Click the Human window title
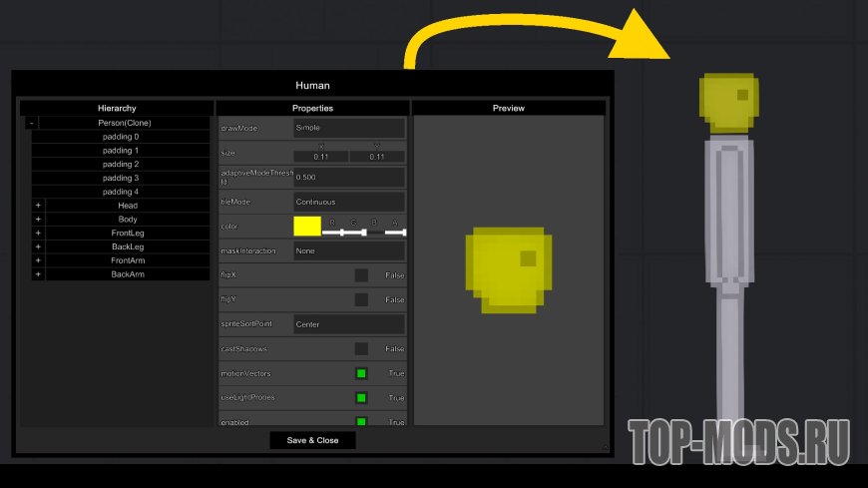Viewport: 868px width, 488px height. click(x=312, y=85)
